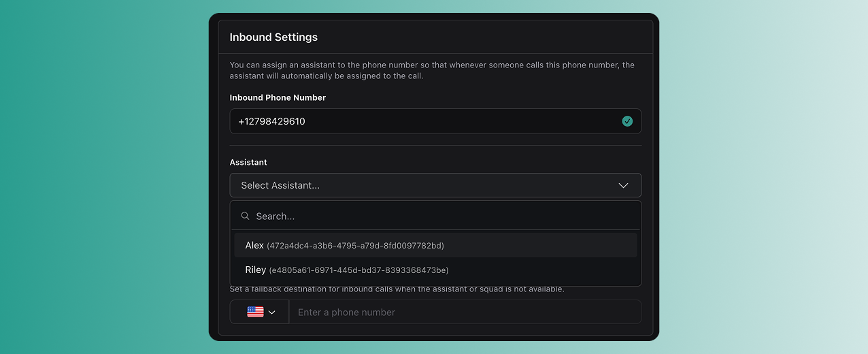The width and height of the screenshot is (868, 354).
Task: Click the assistant assignment description paragraph
Action: [x=432, y=70]
